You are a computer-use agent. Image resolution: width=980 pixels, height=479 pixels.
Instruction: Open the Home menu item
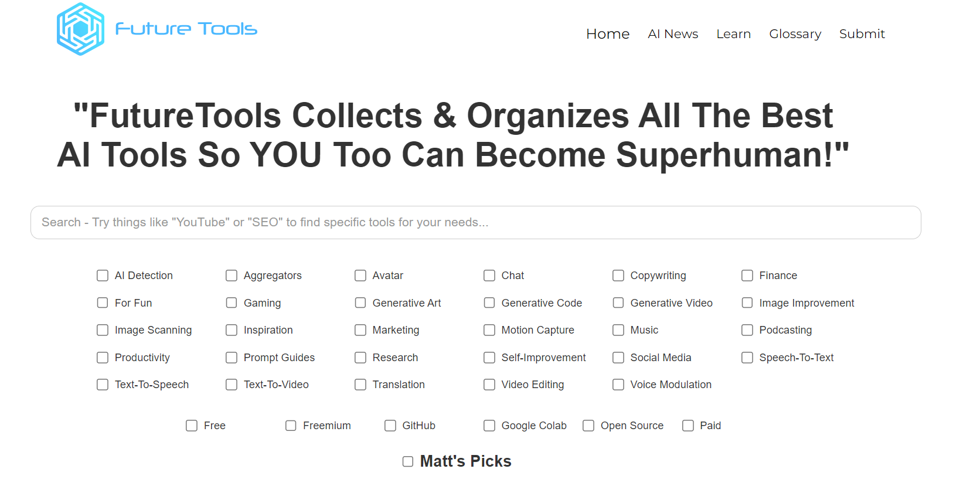tap(607, 34)
